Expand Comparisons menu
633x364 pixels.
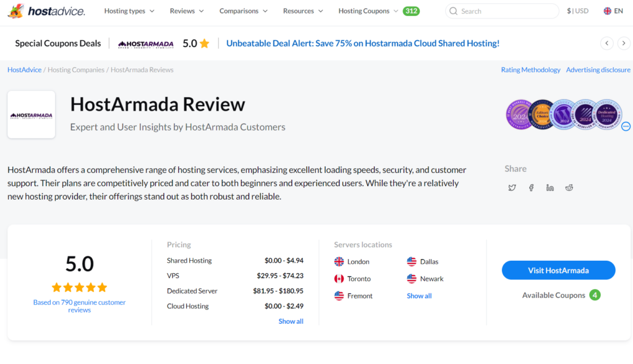point(244,11)
